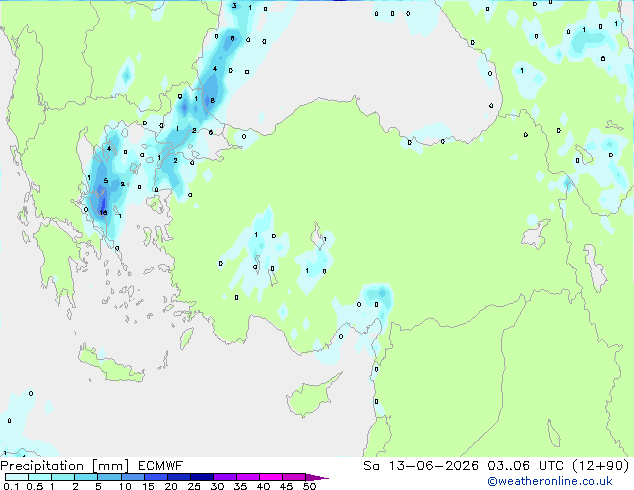Click the legend scale label "15"
The height and width of the screenshot is (490, 634).
pyautogui.click(x=148, y=486)
